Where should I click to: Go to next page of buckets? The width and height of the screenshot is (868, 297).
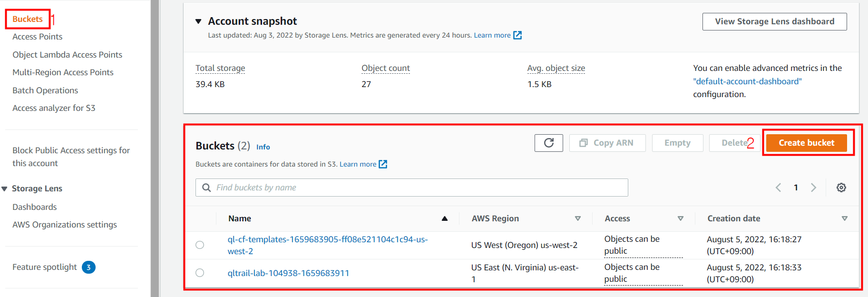(x=814, y=188)
